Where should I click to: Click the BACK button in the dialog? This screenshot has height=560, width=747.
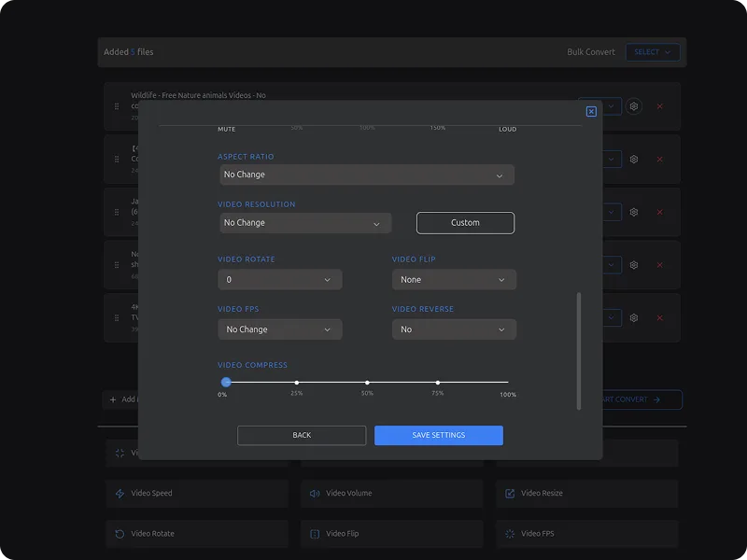[x=302, y=435]
